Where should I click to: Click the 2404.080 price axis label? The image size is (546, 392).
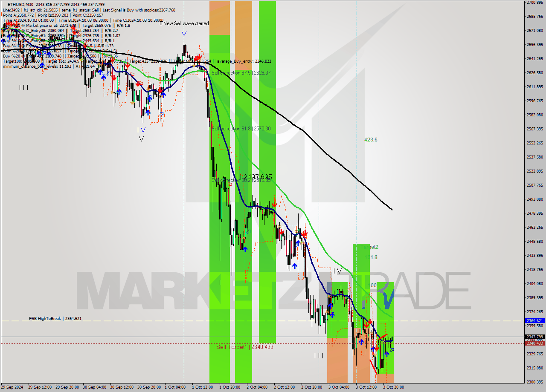534,283
